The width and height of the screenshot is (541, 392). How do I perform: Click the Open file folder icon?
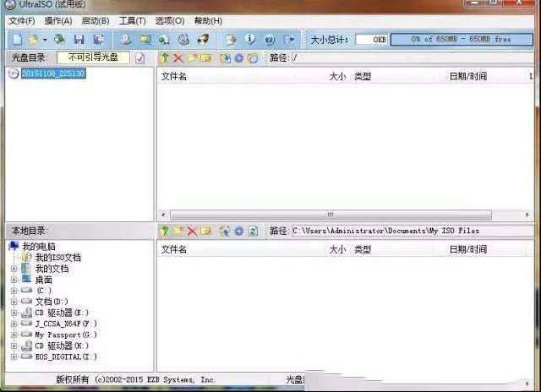[34, 40]
